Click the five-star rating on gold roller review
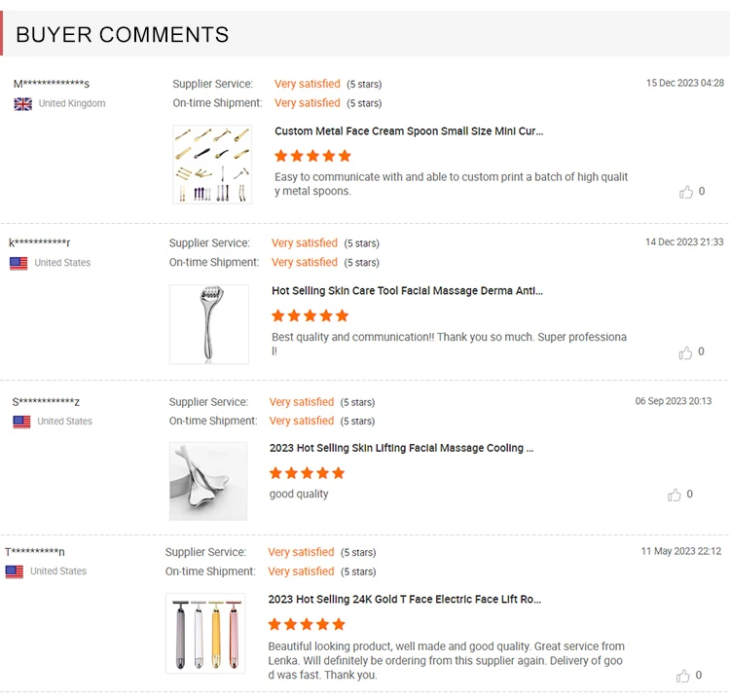The width and height of the screenshot is (730, 700). pyautogui.click(x=307, y=624)
